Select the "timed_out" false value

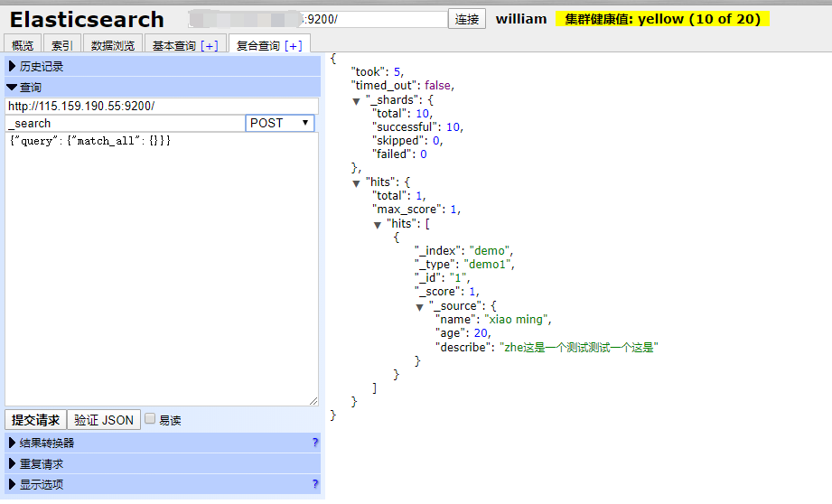point(438,86)
